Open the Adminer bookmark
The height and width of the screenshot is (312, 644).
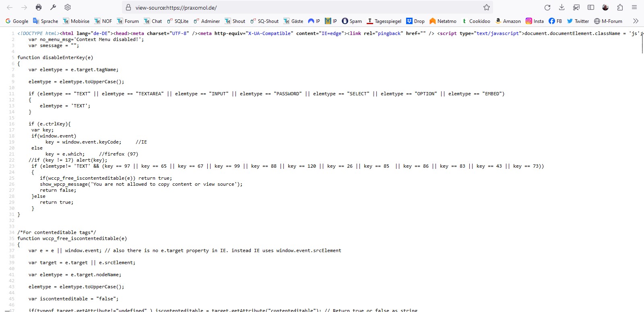(x=206, y=21)
